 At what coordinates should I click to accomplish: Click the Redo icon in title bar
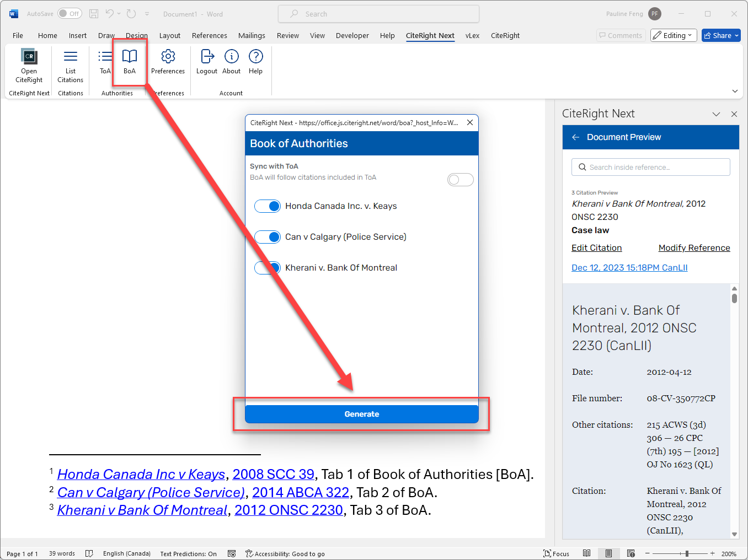click(x=131, y=14)
